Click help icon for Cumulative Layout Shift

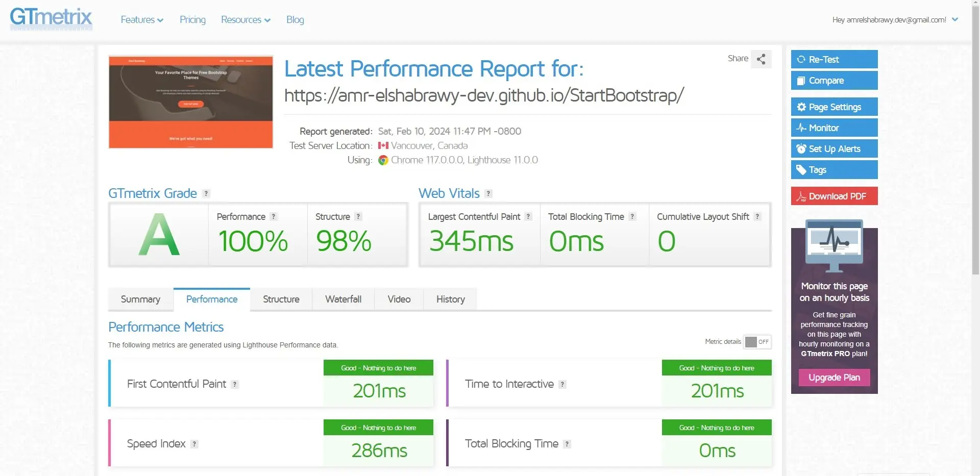tap(757, 216)
